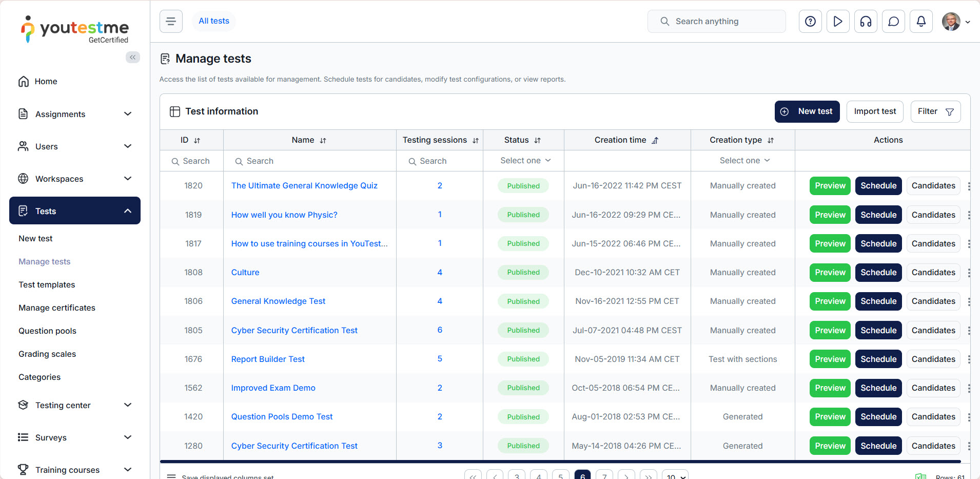Open notifications bell icon

pyautogui.click(x=921, y=22)
